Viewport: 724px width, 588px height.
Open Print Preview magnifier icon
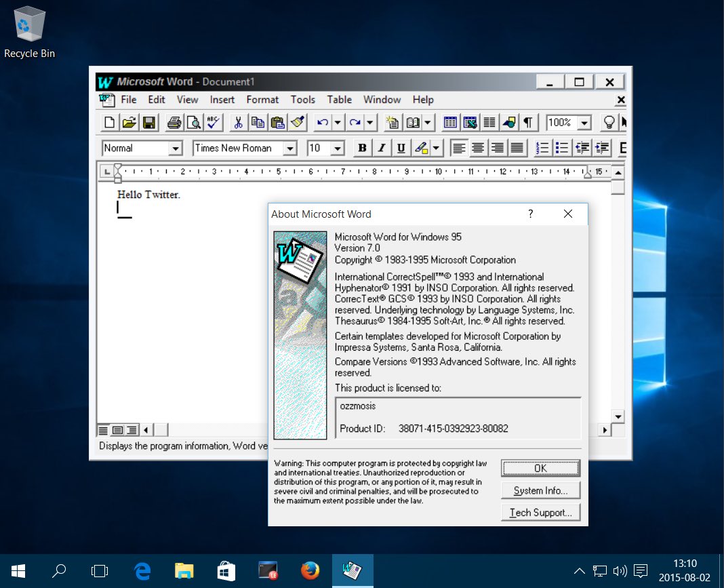193,122
